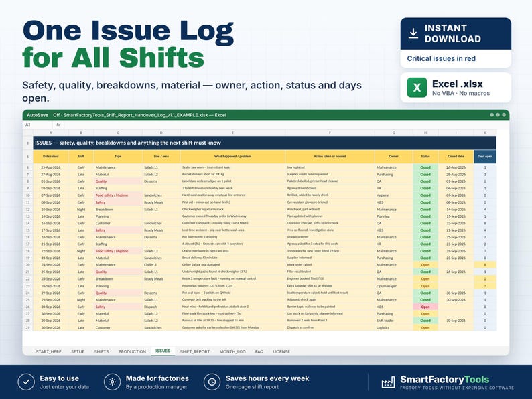Select column K header
The width and height of the screenshot is (532, 399).
click(x=485, y=133)
